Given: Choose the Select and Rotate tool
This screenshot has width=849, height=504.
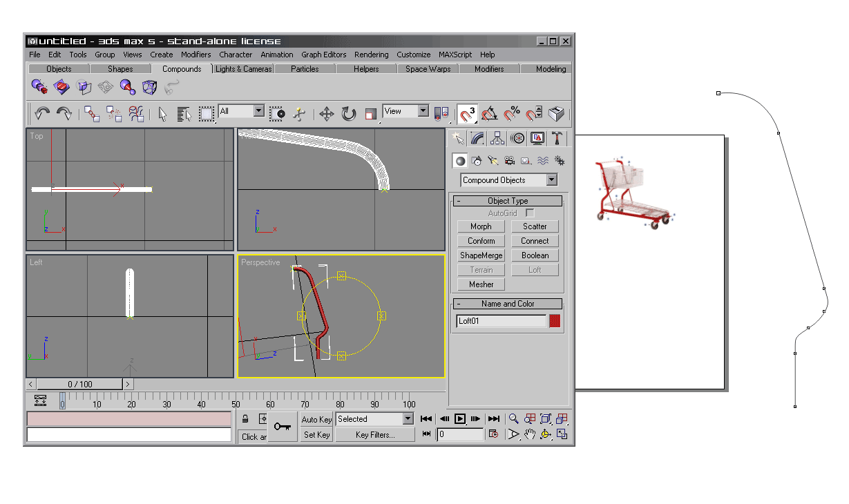Looking at the screenshot, I should point(349,113).
